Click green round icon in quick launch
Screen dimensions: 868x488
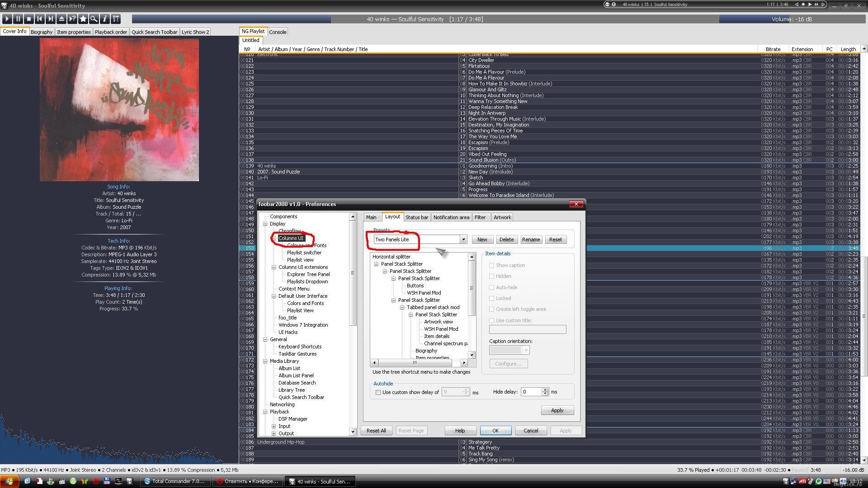(73, 481)
